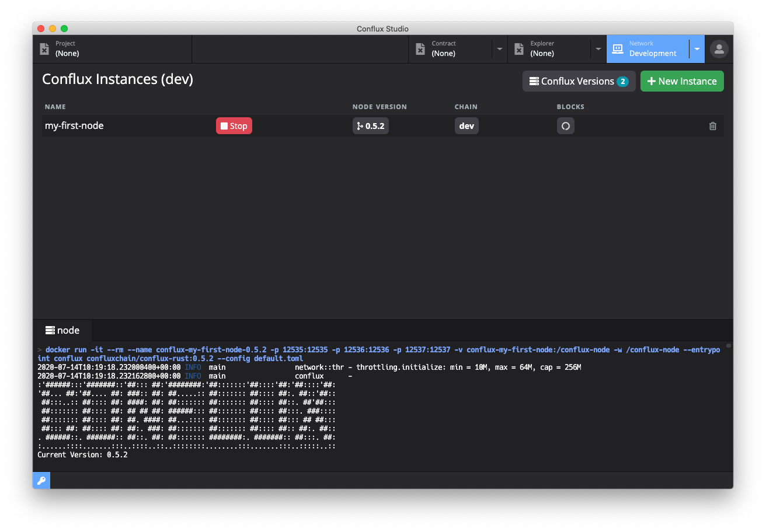Viewport: 766px width, 532px height.
Task: Select the my-first-node name
Action: click(74, 125)
